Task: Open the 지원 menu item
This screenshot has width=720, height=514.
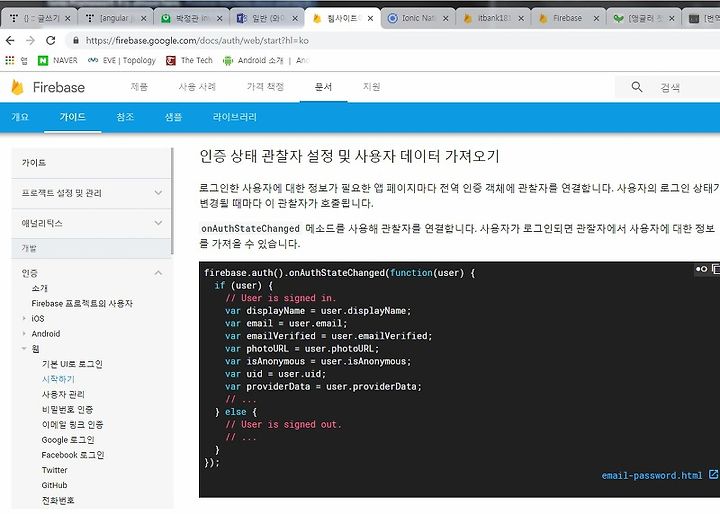Action: pos(371,87)
